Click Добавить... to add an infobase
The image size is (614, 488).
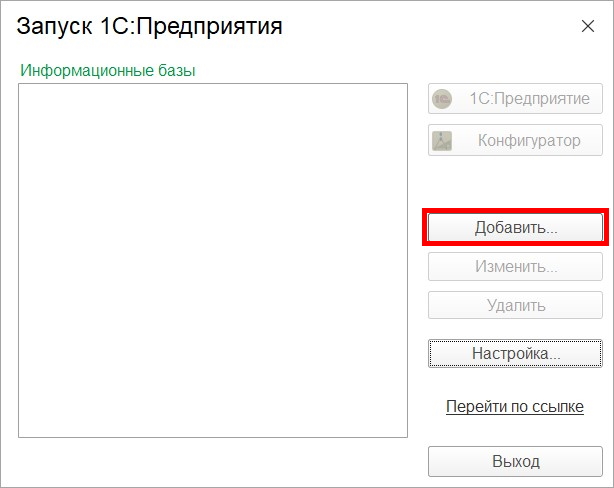[515, 227]
